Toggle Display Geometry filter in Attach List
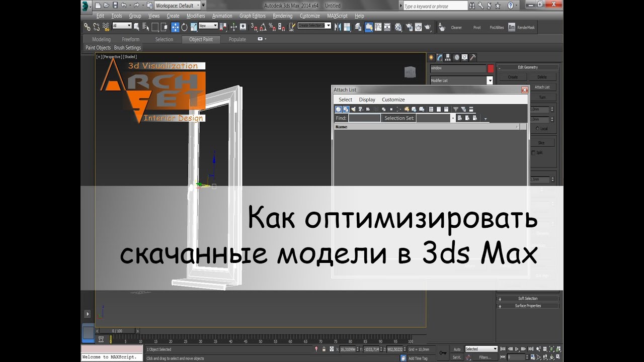 pyautogui.click(x=339, y=109)
